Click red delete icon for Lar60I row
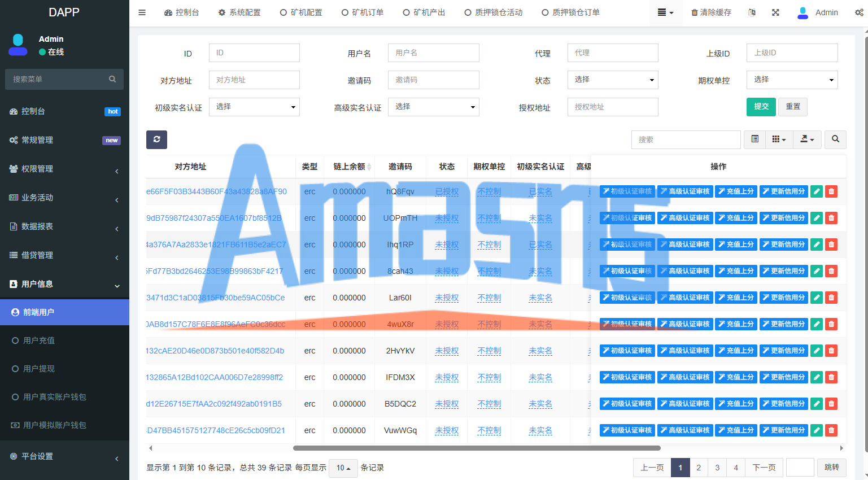The height and width of the screenshot is (480, 868). pos(831,298)
